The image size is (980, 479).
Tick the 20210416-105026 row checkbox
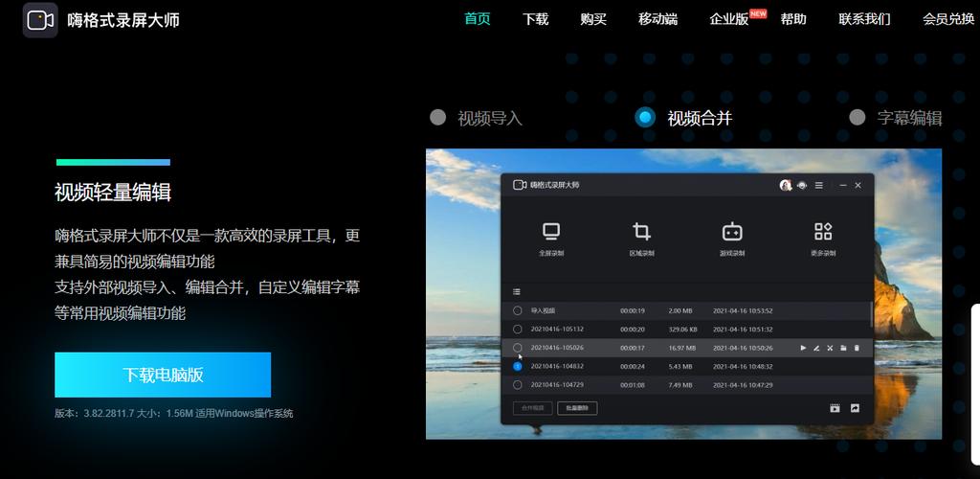tap(518, 348)
